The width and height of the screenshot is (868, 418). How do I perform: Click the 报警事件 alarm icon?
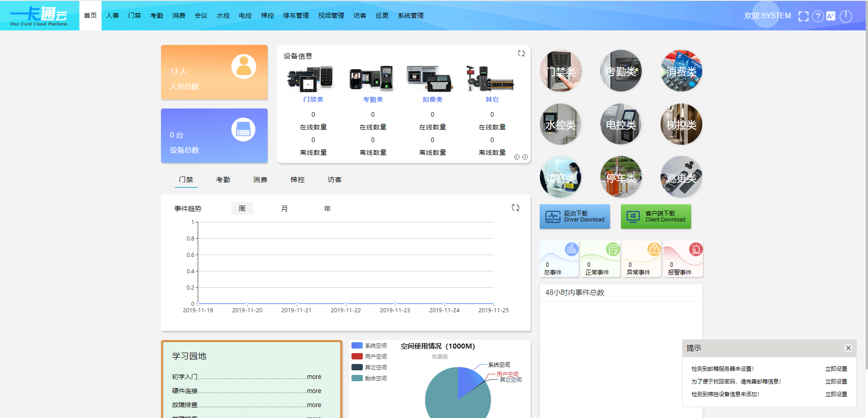pos(696,249)
